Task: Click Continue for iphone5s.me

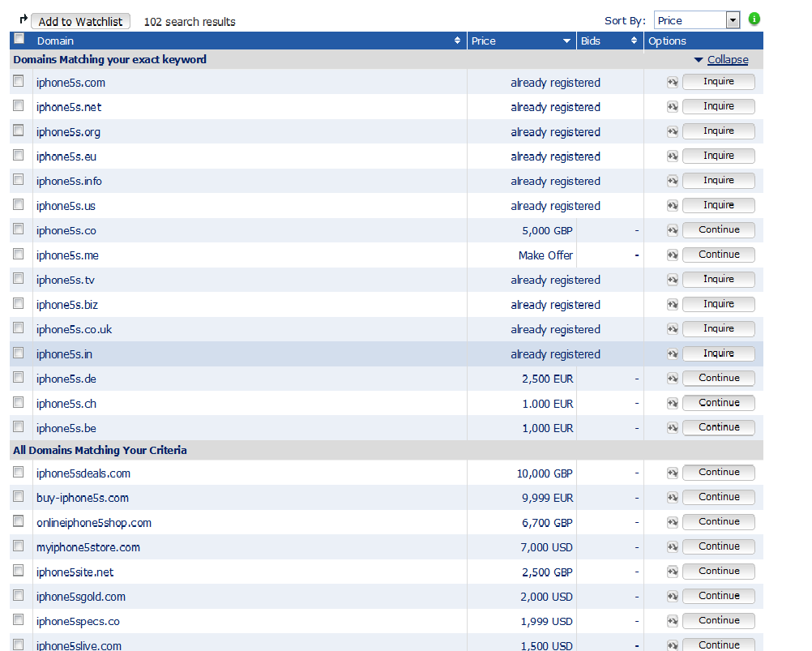Action: (x=718, y=255)
